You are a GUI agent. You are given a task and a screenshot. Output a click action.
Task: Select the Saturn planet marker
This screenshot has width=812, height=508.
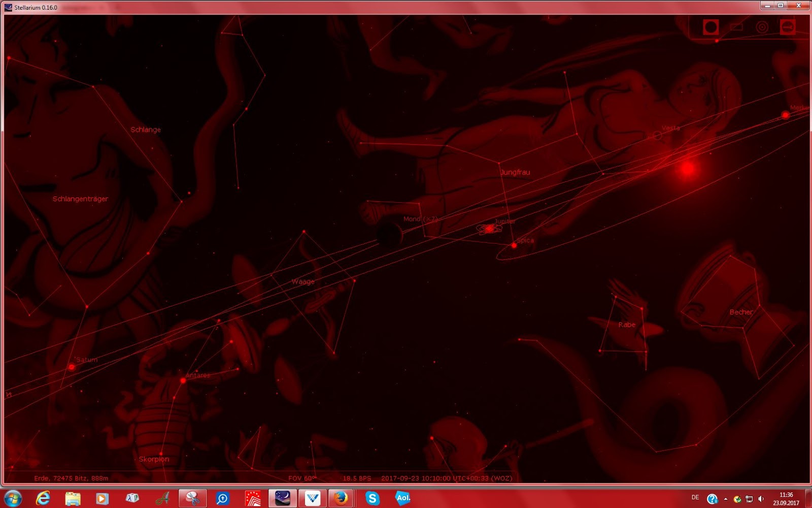72,367
